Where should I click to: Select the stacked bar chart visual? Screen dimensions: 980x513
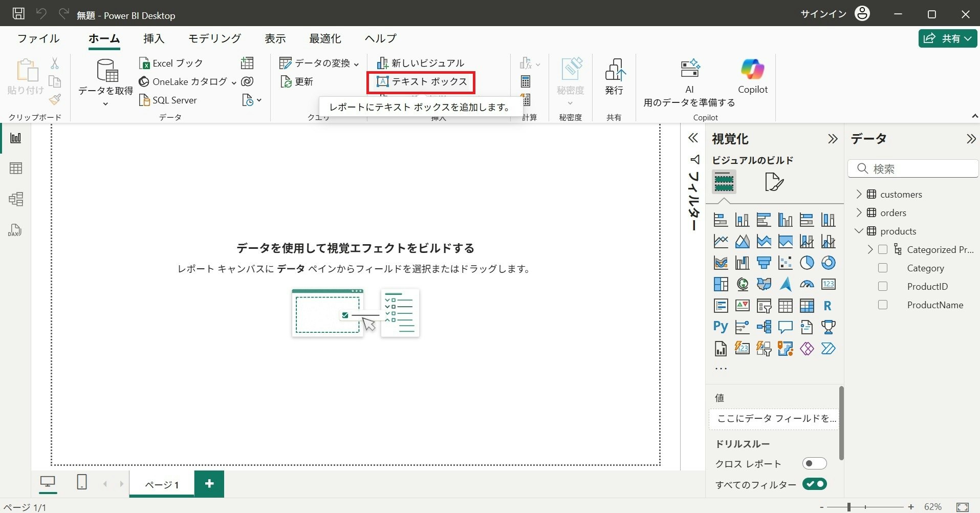[x=721, y=220]
